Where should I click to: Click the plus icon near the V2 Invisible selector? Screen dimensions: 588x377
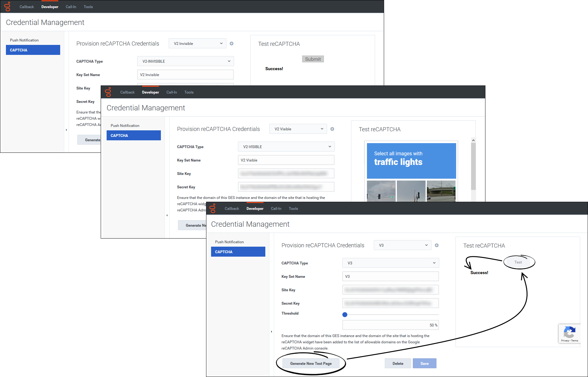tap(231, 43)
